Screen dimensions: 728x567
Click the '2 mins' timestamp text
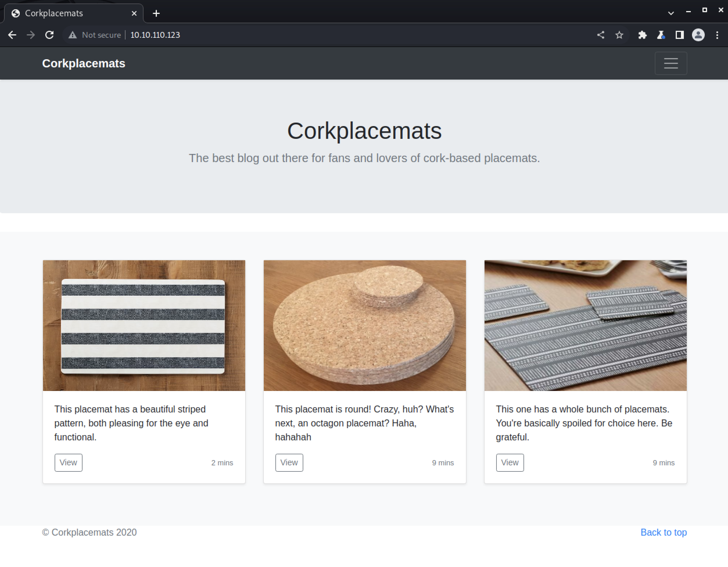pyautogui.click(x=222, y=463)
